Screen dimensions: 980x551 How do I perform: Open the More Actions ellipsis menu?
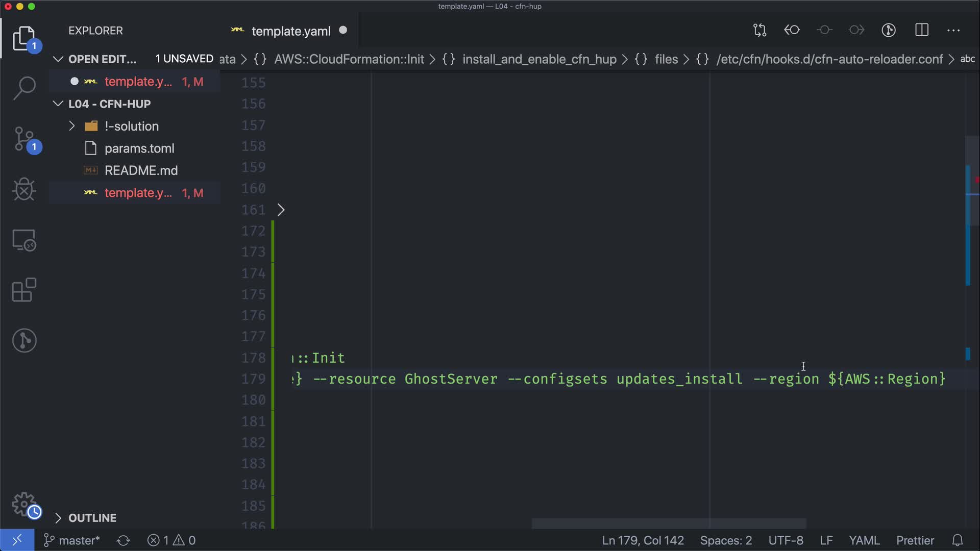click(953, 30)
